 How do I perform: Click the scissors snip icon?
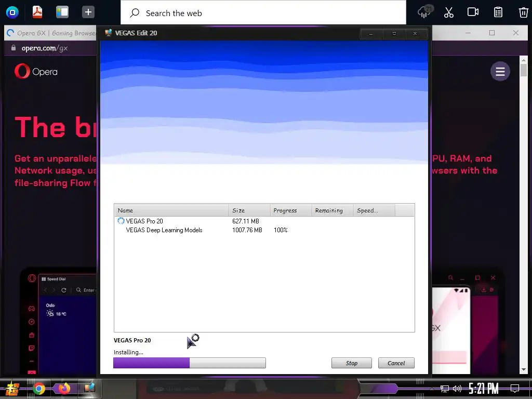coord(449,12)
